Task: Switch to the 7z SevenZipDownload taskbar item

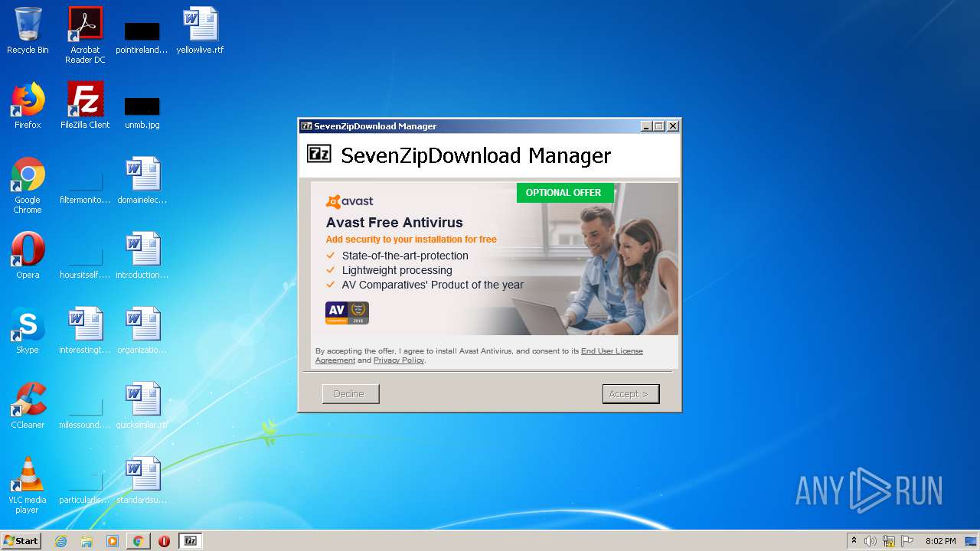Action: click(x=191, y=541)
